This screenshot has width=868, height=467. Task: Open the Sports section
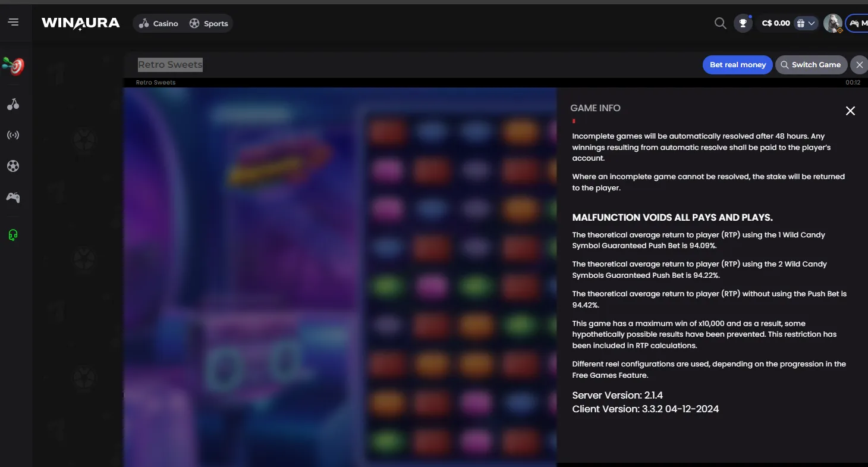click(x=209, y=23)
